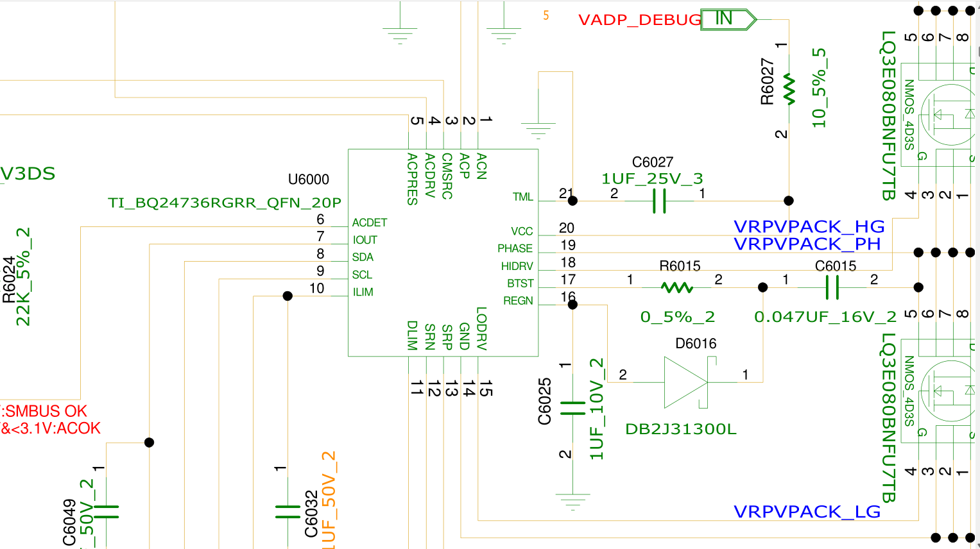Pick the C6015 capacitor symbol
Image resolution: width=980 pixels, height=549 pixels.
(x=832, y=287)
